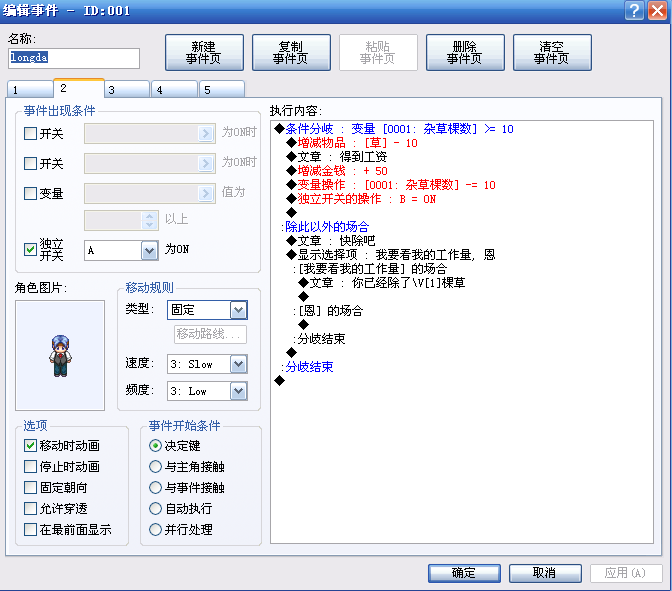This screenshot has height=591, width=672.
Task: Select 并行处理 trigger radio button
Action: (155, 529)
